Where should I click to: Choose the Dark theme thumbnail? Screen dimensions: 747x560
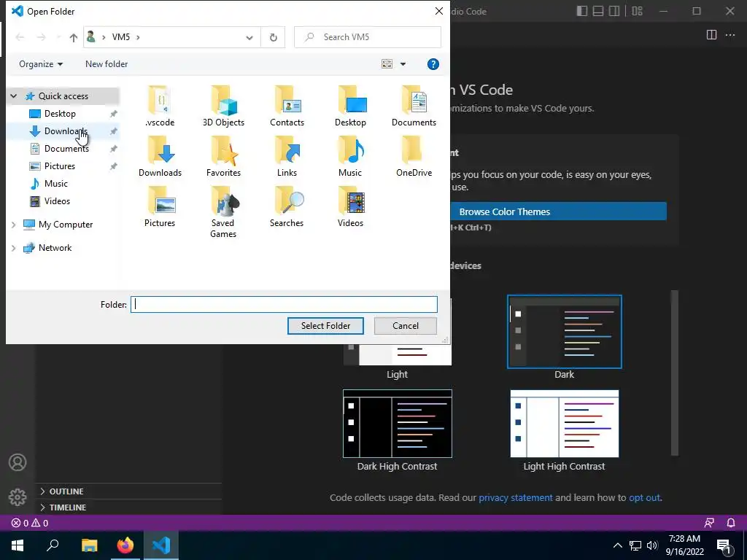[x=565, y=332]
